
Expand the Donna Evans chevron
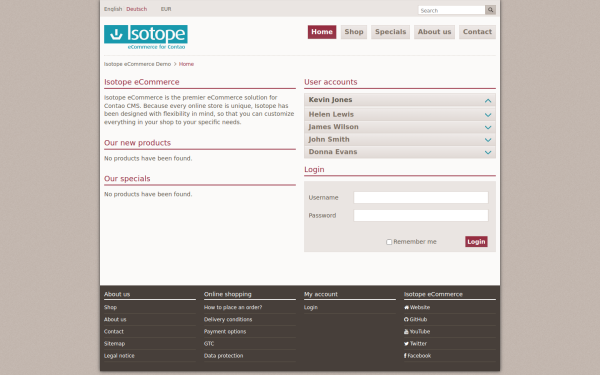[x=488, y=152]
